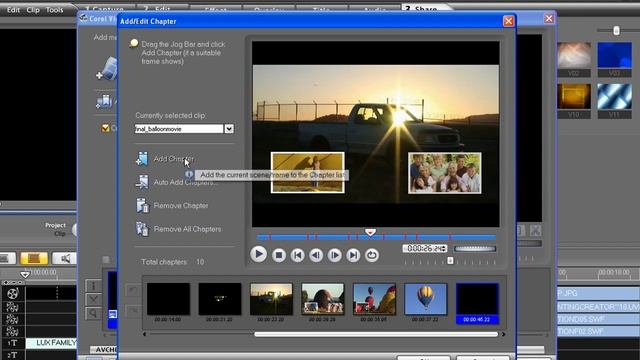This screenshot has width=640, height=360.
Task: Click the timecode spinner arrows
Action: pyautogui.click(x=444, y=248)
